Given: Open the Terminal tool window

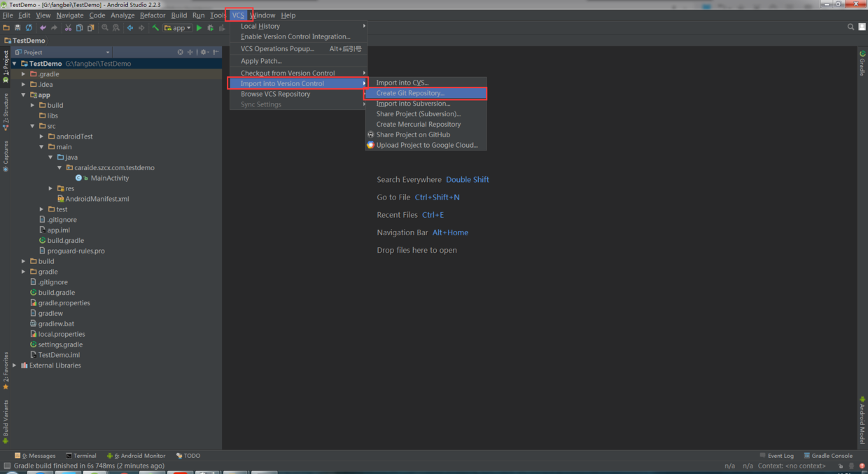Looking at the screenshot, I should coord(81,456).
